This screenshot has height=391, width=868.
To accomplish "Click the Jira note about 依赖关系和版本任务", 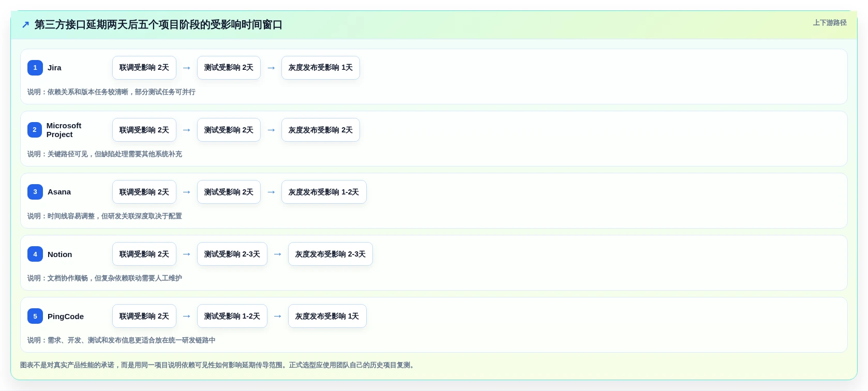I will 111,92.
